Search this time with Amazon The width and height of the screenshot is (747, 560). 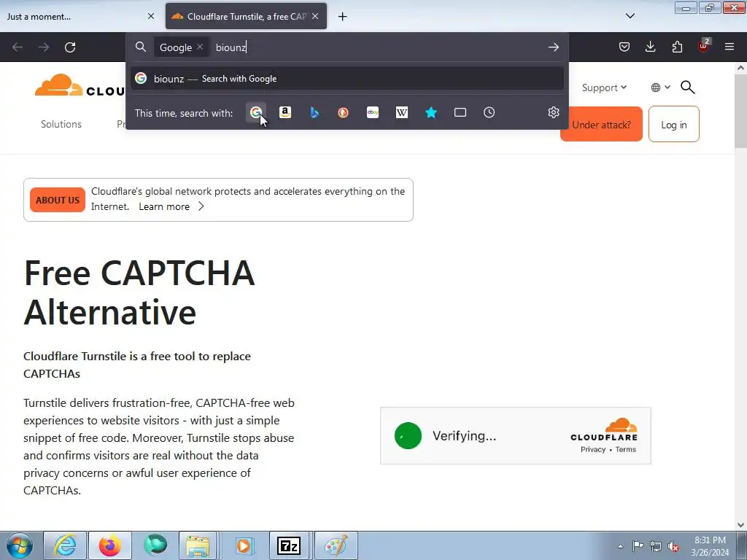[x=285, y=112]
